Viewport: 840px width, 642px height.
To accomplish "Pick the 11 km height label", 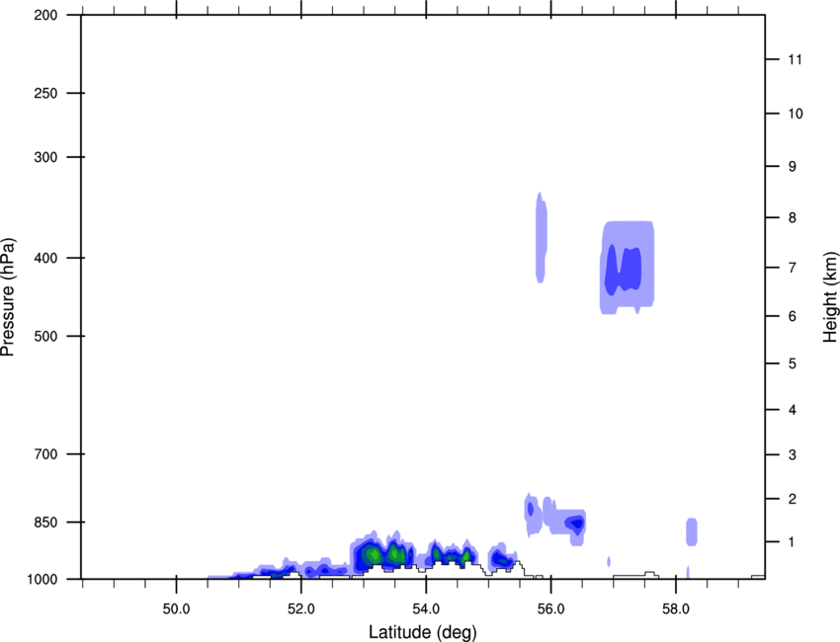I will coord(796,59).
